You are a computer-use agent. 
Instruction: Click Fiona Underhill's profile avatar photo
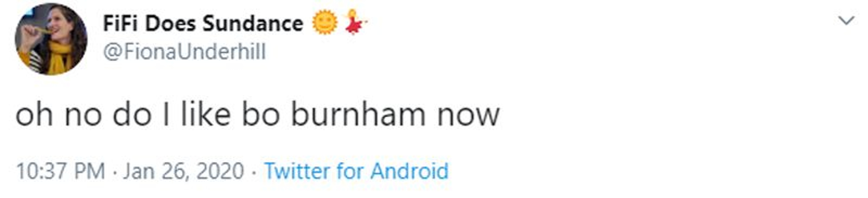(51, 39)
